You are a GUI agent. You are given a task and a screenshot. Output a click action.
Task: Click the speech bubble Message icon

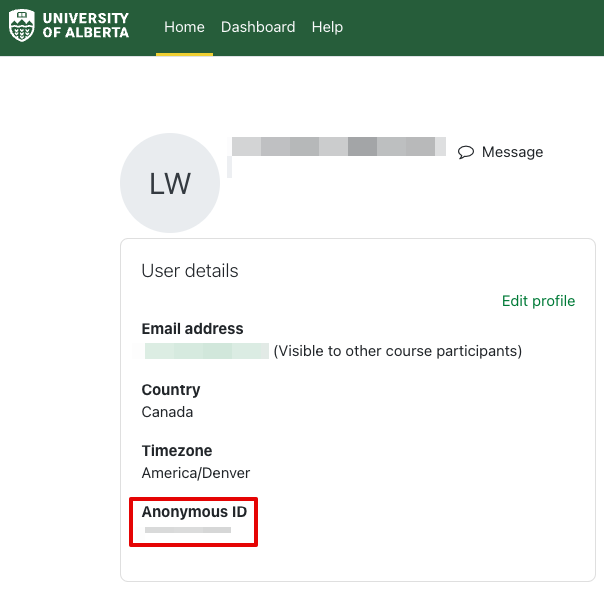[466, 152]
